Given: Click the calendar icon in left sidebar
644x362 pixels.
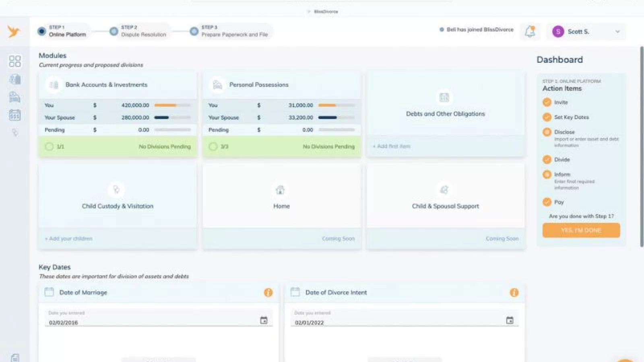Looking at the screenshot, I should pos(15,115).
